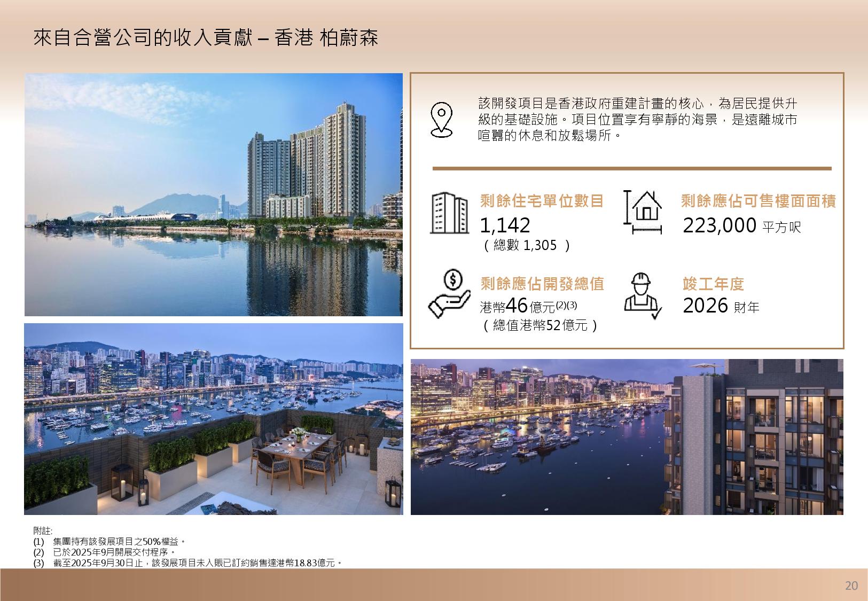The height and width of the screenshot is (601, 868).
Task: Click the 竣工年度 heading
Action: coord(713,284)
